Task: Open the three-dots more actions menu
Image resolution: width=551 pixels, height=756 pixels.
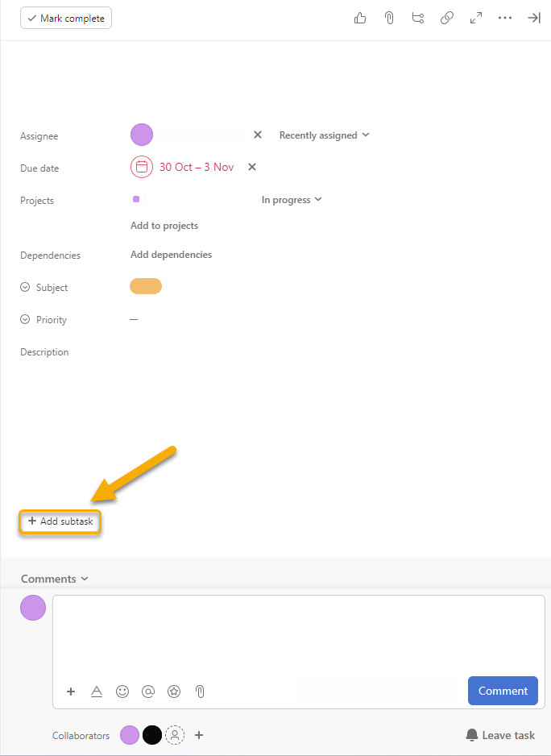Action: 505,18
